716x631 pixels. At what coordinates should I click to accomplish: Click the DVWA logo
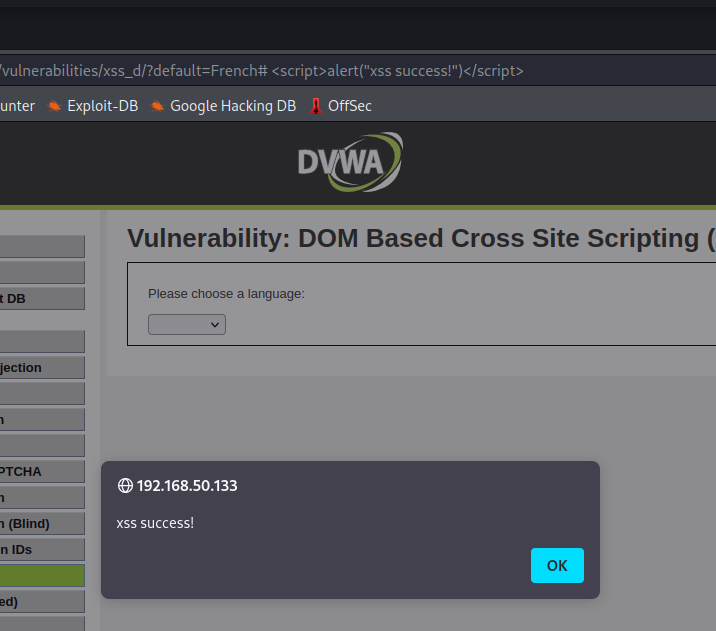tap(350, 162)
